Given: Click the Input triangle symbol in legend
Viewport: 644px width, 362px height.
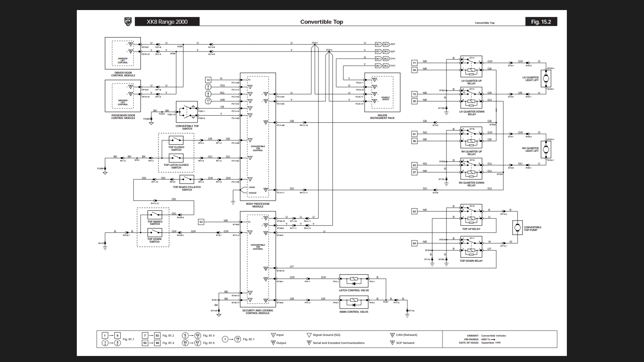Looking at the screenshot, I should tap(273, 335).
